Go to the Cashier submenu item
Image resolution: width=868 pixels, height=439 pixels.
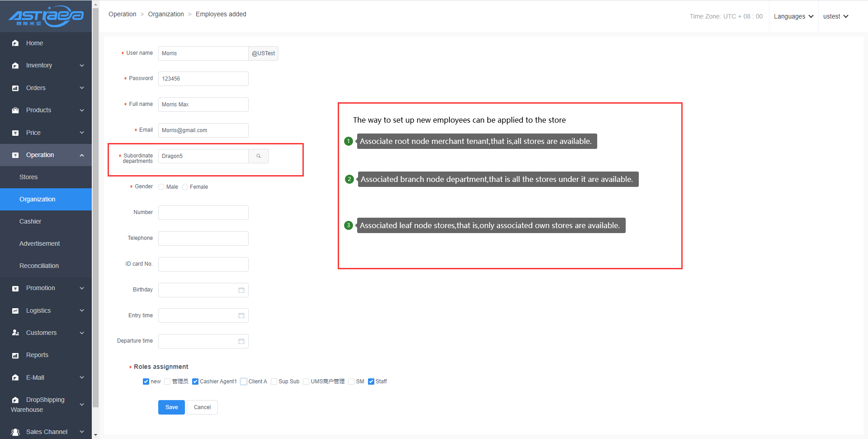tap(30, 222)
